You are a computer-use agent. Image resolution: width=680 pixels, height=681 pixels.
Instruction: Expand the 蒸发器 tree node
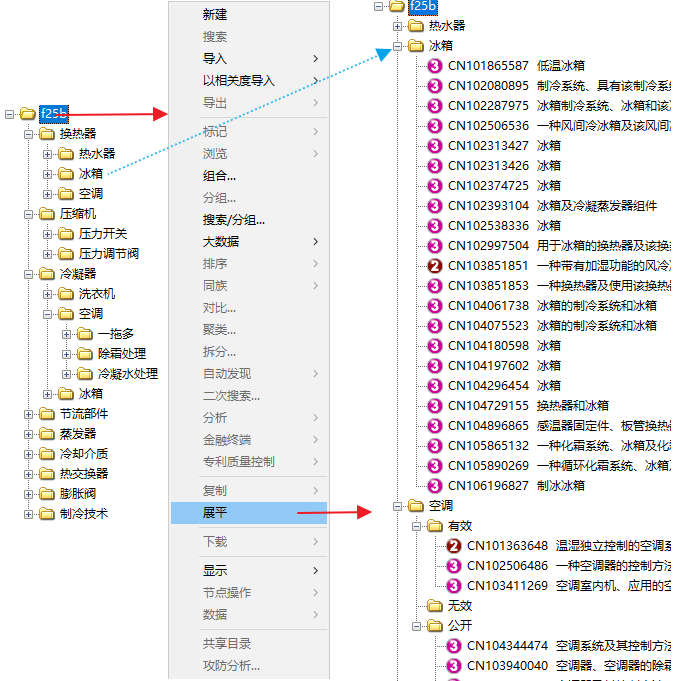point(28,434)
